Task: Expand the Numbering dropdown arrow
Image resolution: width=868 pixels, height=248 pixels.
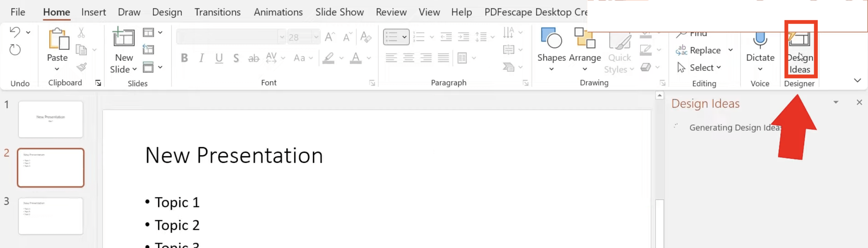Action: point(432,37)
